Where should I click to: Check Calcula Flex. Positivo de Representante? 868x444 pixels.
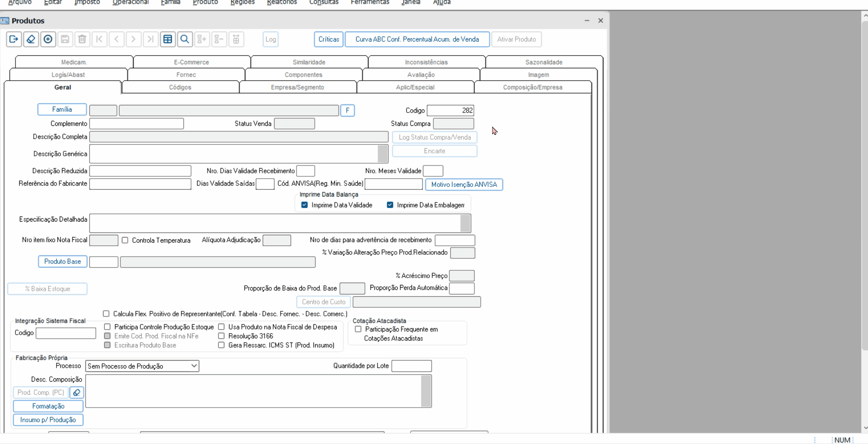[106, 314]
